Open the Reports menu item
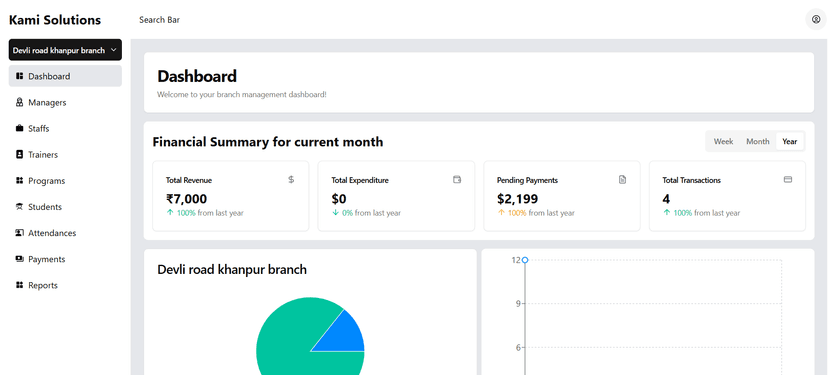This screenshot has width=828, height=375. click(x=65, y=285)
